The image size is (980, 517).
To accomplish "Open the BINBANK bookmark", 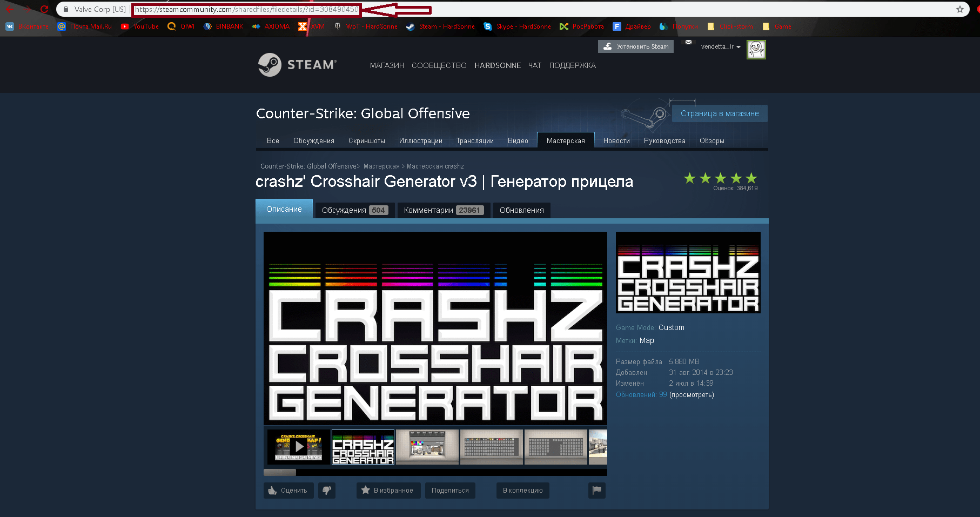I will coord(223,26).
